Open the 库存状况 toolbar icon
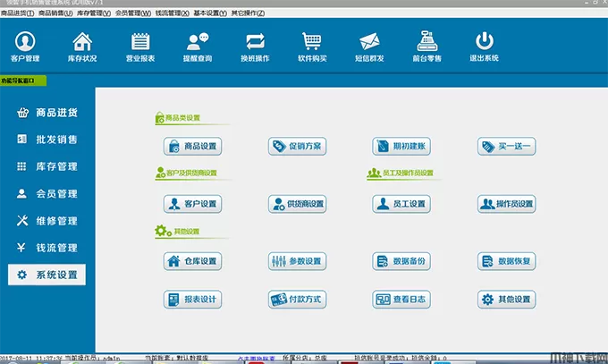 82,47
